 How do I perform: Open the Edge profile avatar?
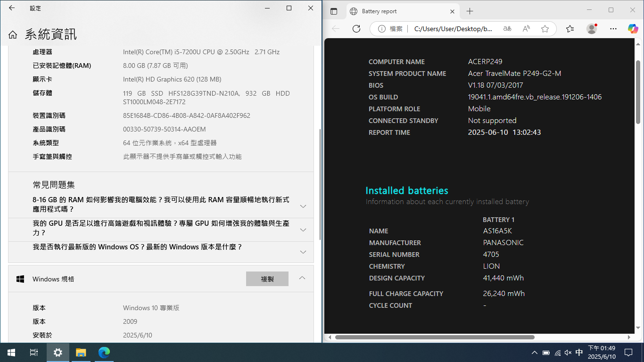[x=592, y=29]
